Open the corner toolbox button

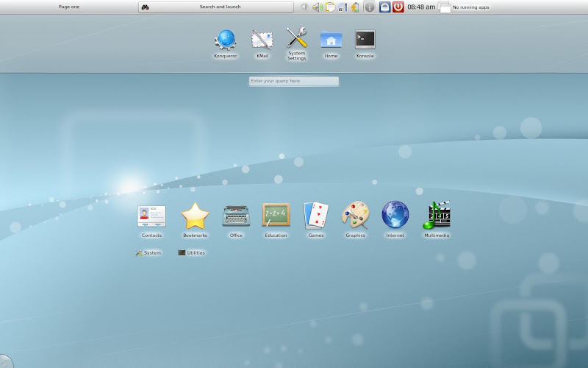point(5,362)
